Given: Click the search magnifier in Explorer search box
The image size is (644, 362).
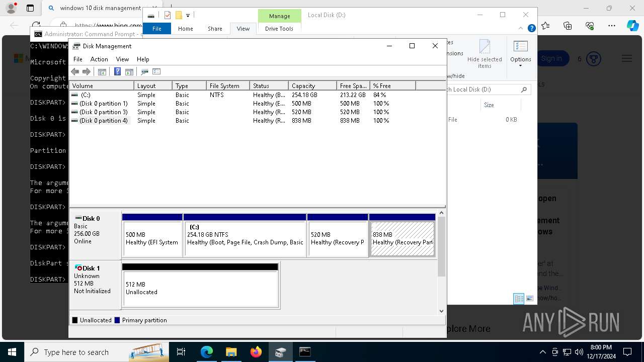Looking at the screenshot, I should (524, 89).
